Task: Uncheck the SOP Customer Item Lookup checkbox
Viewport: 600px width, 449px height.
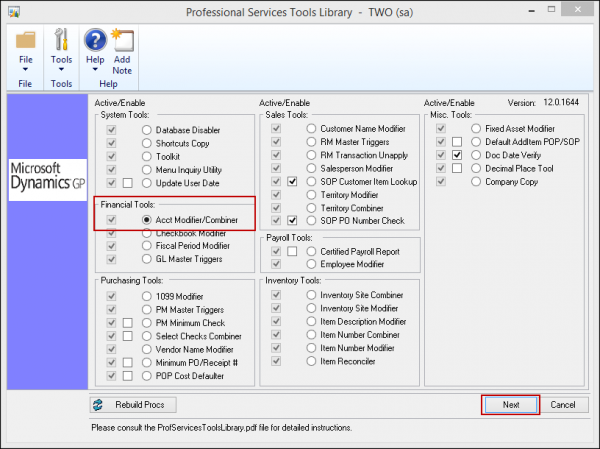Action: point(292,181)
